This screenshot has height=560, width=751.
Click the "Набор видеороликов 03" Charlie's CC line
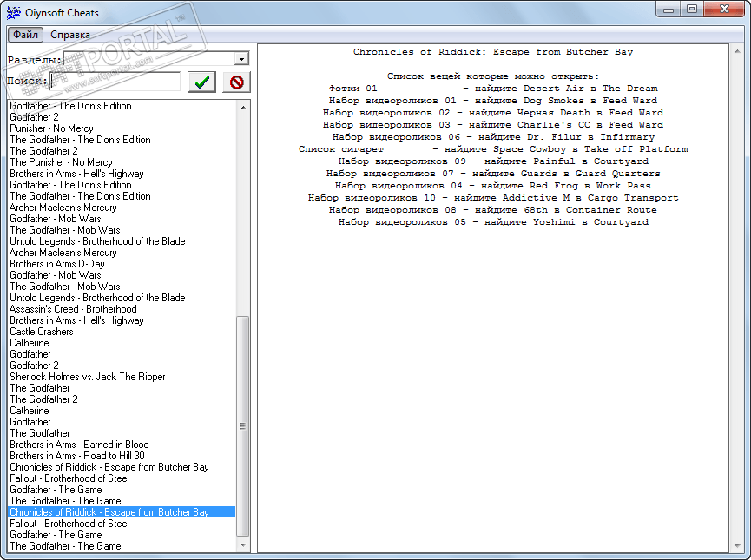point(493,124)
